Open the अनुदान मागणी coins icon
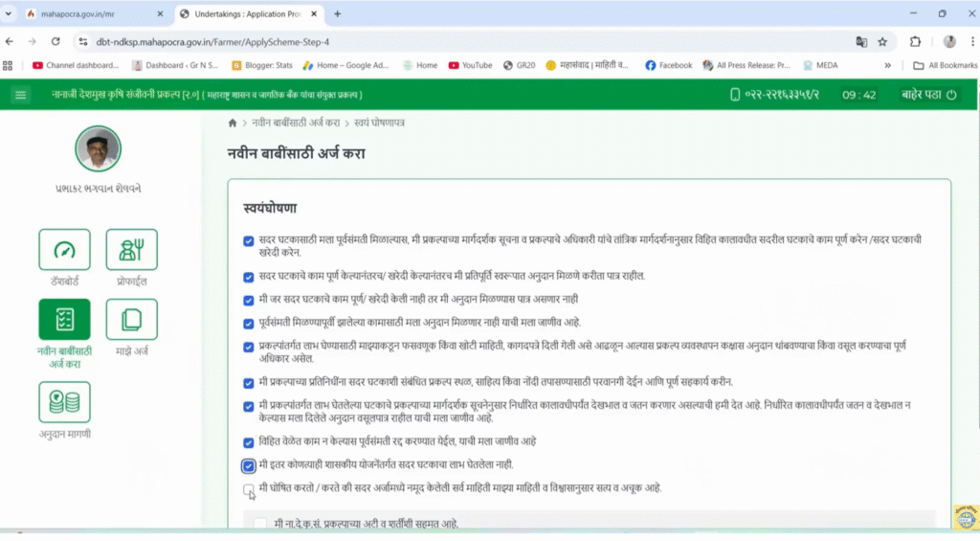 tap(64, 402)
